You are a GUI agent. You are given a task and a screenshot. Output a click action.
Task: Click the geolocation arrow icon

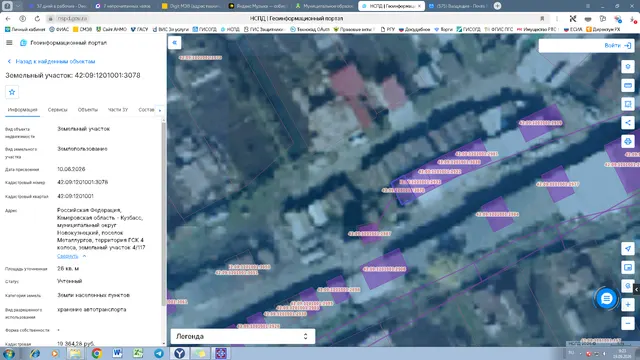628,249
